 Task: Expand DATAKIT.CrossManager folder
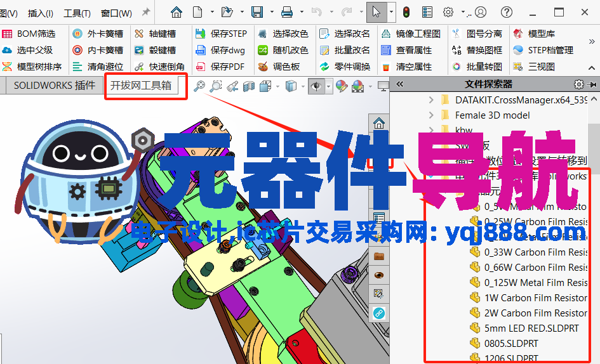tap(431, 100)
